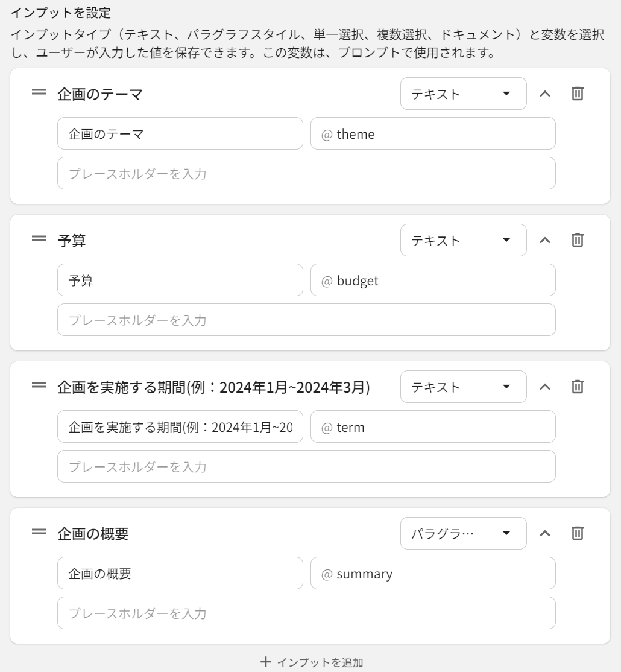Click the 企画を実施する期間 label name field
This screenshot has width=621, height=672.
point(180,427)
